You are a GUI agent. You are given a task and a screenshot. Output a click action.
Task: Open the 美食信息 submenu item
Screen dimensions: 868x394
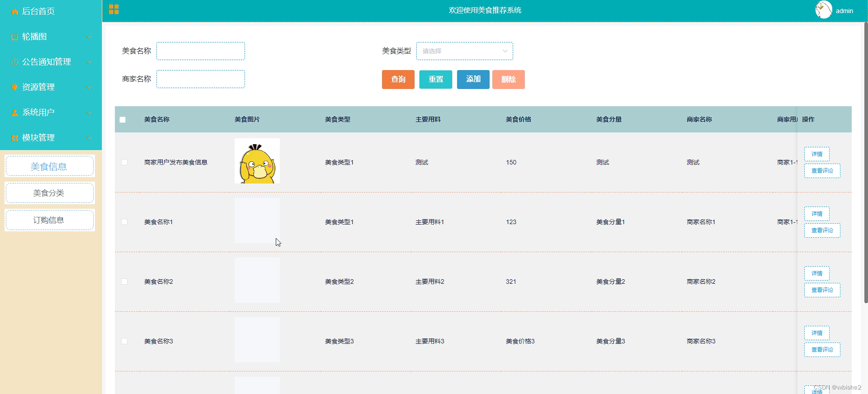(49, 166)
